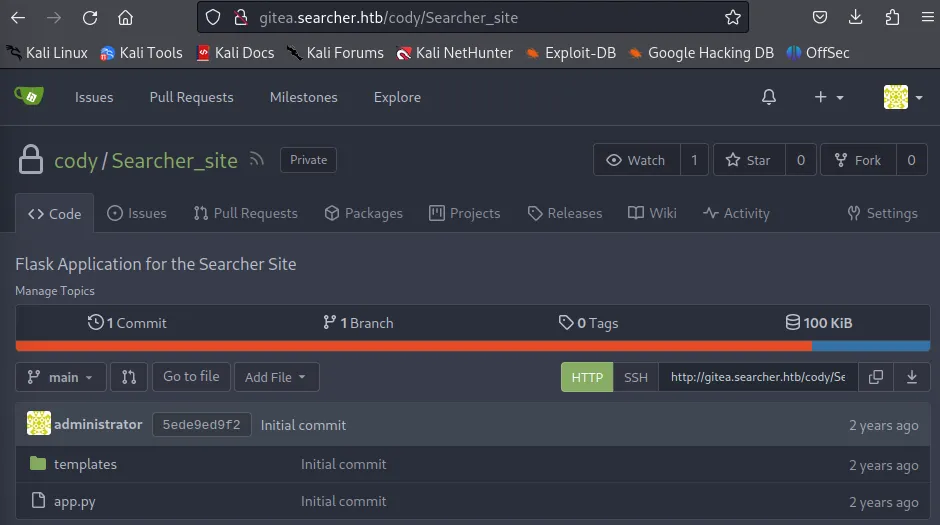Viewport: 940px width, 525px height.
Task: Open the Kali Tools bookmark
Action: point(141,53)
